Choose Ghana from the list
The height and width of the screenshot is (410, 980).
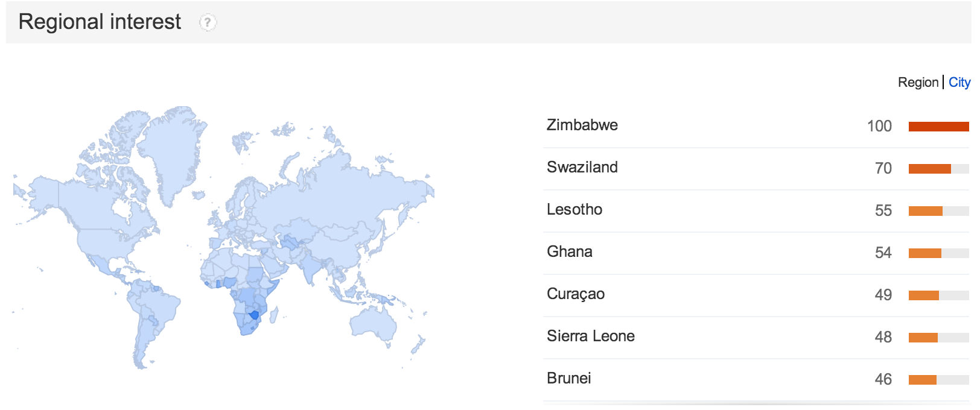point(569,251)
